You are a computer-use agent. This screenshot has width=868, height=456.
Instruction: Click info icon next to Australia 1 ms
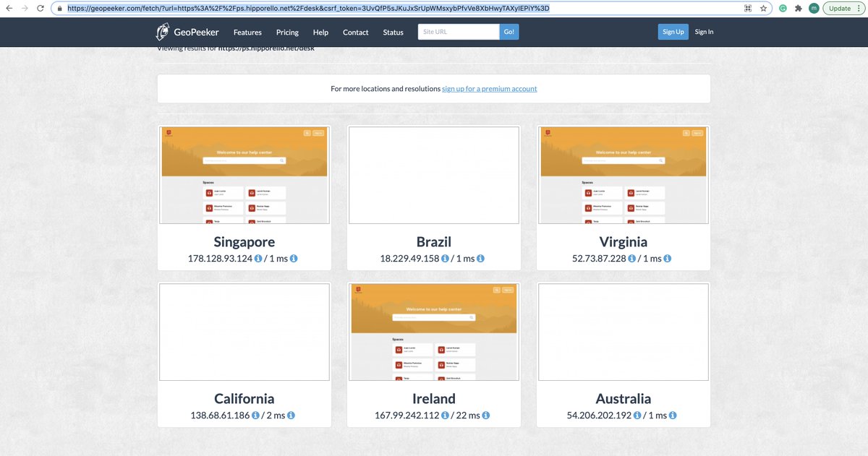click(x=673, y=416)
